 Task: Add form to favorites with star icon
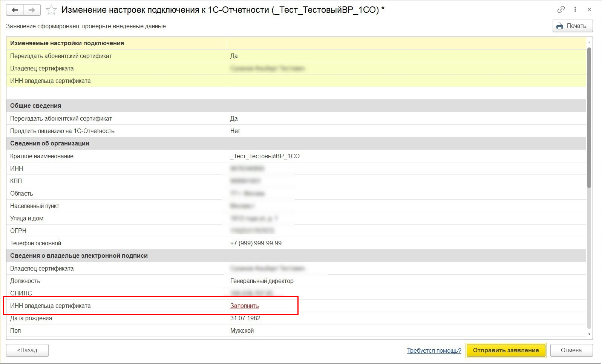pyautogui.click(x=51, y=10)
